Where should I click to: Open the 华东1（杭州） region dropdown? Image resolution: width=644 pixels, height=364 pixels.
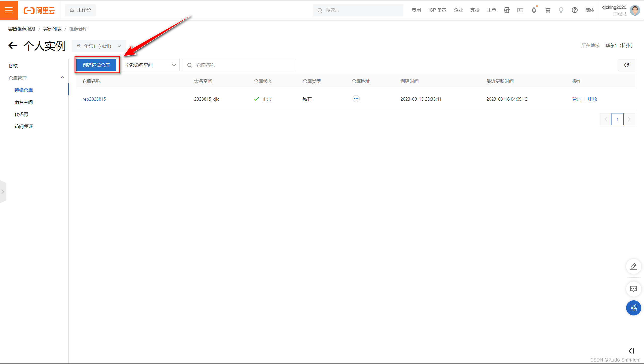(99, 46)
